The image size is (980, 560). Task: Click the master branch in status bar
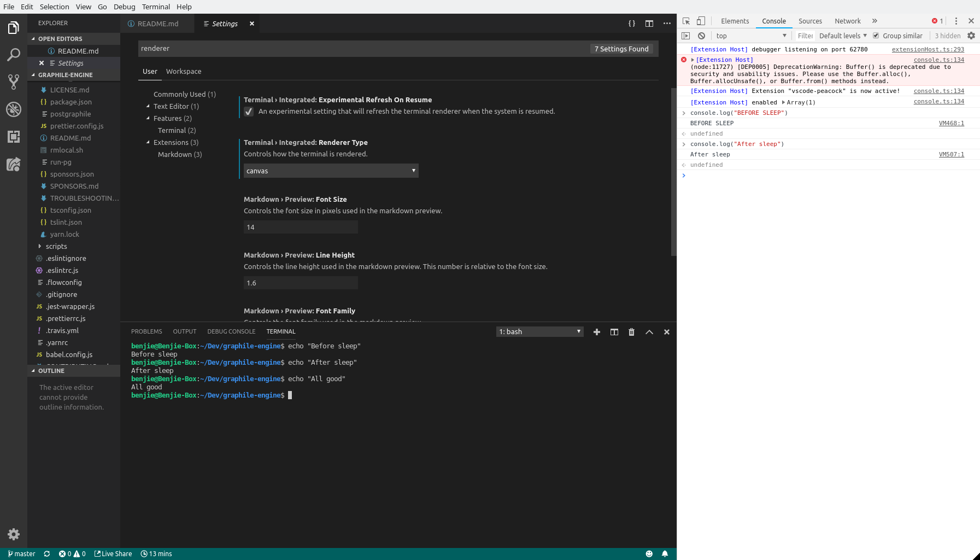tap(21, 554)
